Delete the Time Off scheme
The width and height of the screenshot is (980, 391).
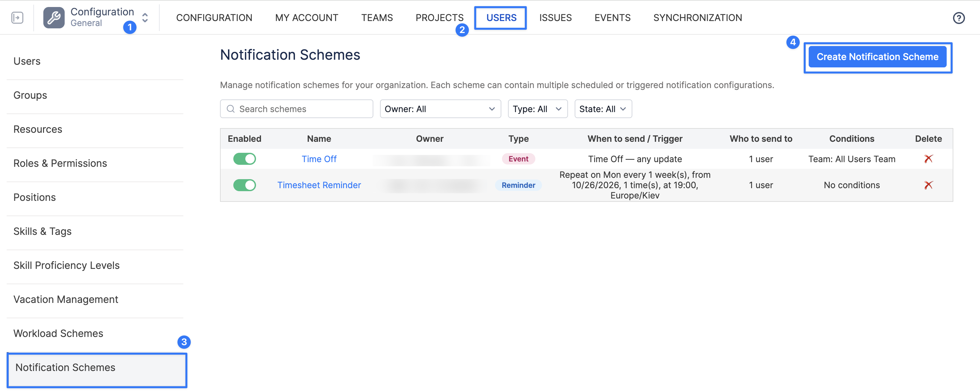click(928, 159)
